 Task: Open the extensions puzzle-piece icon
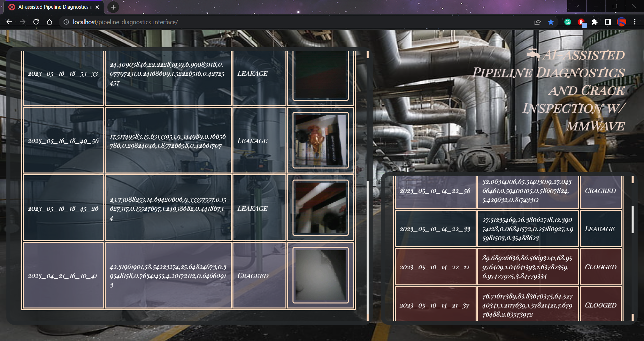pos(595,22)
